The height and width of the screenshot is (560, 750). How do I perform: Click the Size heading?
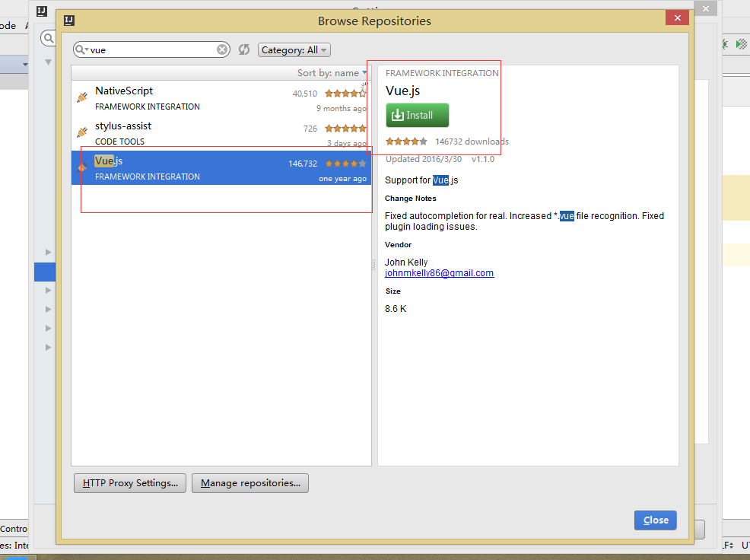(x=392, y=291)
